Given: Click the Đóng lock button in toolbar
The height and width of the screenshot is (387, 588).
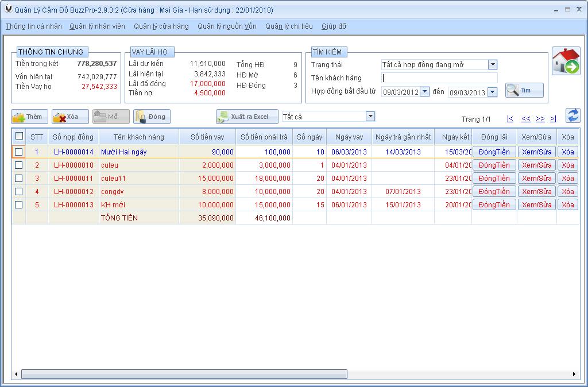Looking at the screenshot, I should pos(152,117).
